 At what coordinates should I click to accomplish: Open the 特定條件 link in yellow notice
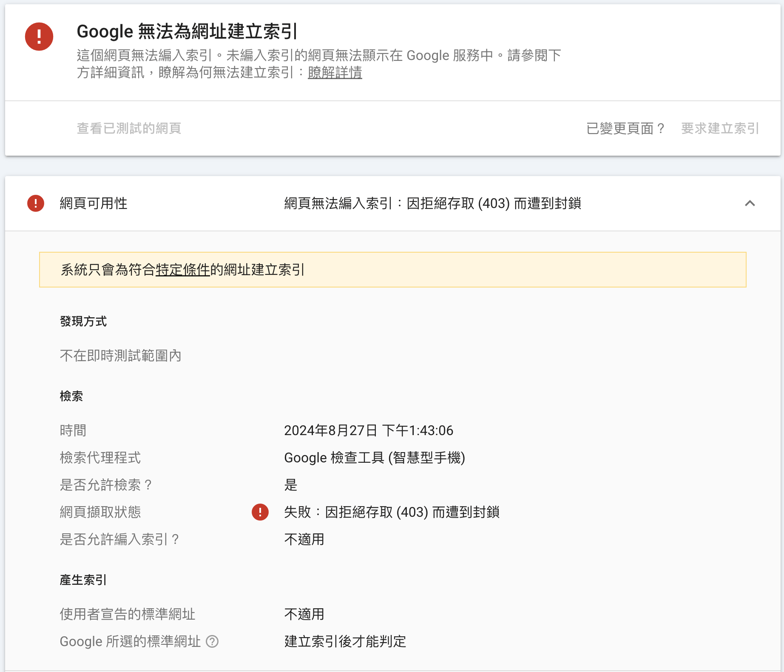pyautogui.click(x=183, y=270)
